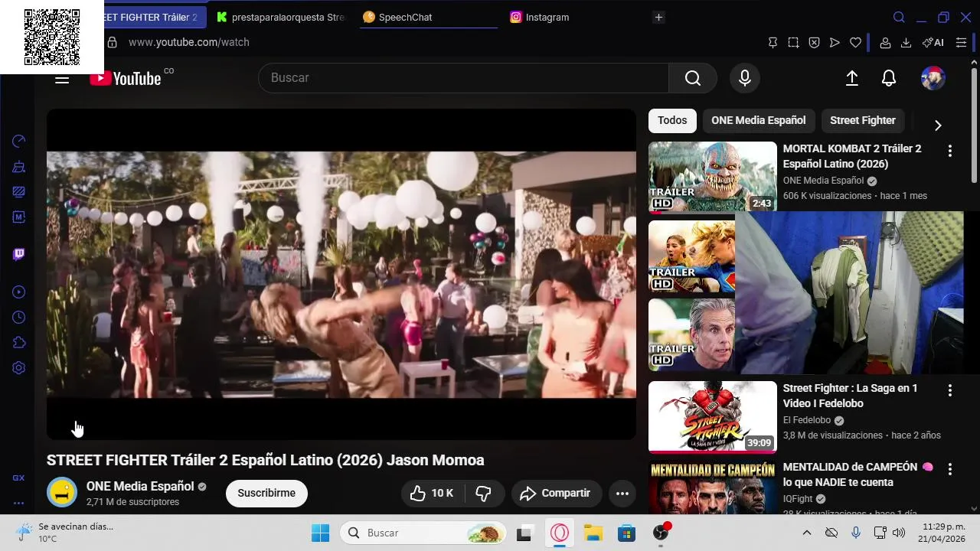Switch to the prestaparalaorquesta tab
Image resolution: width=980 pixels, height=551 pixels.
pos(280,17)
